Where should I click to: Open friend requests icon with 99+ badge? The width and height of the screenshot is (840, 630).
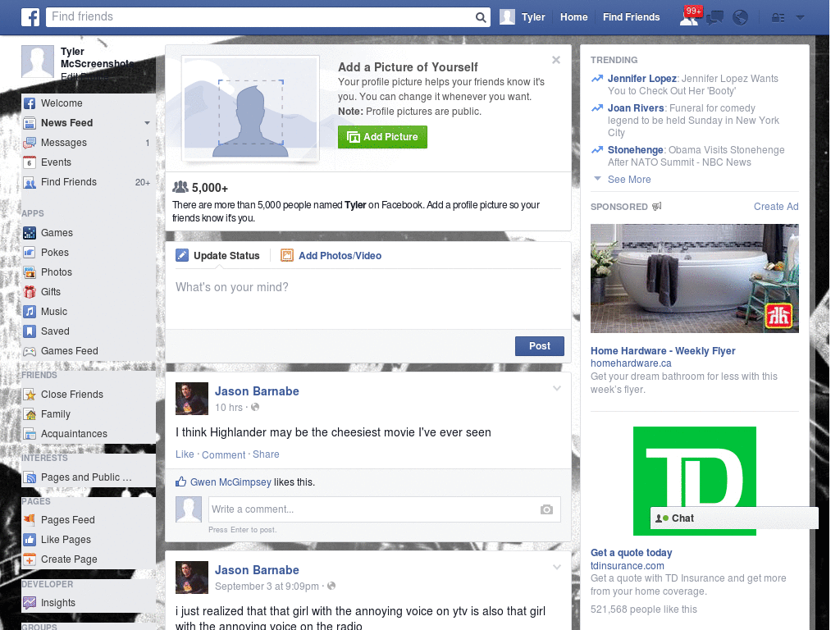(689, 17)
